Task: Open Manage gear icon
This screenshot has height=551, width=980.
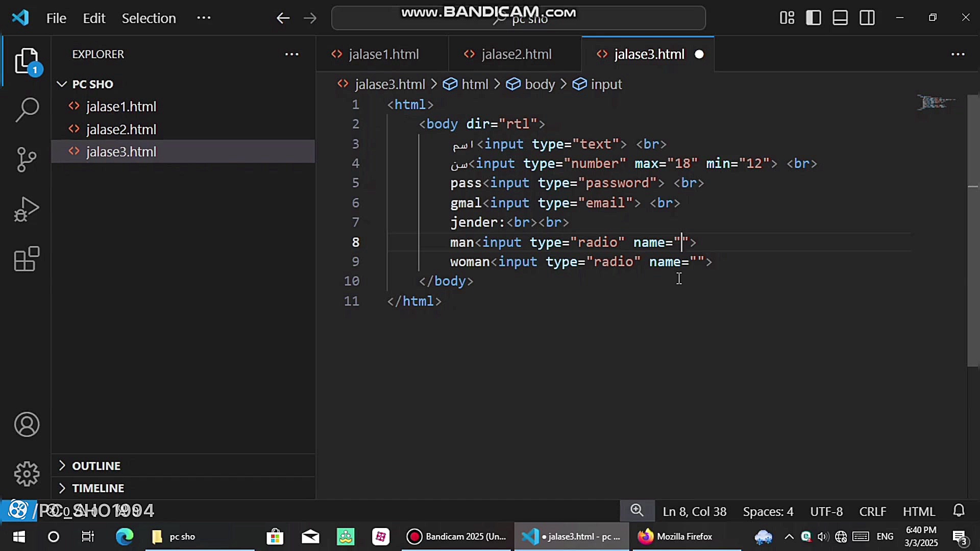Action: tap(27, 474)
